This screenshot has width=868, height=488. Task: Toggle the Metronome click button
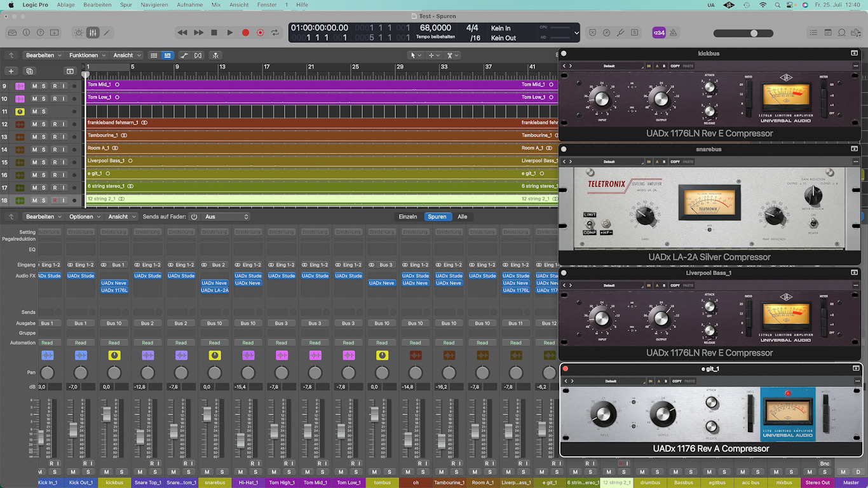point(673,32)
